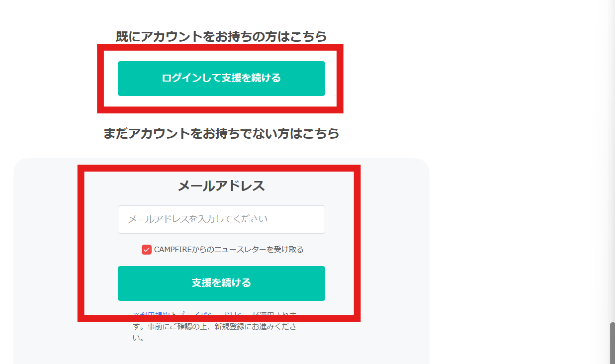
Task: Click the vertical scrollbar thumb
Action: 612,343
